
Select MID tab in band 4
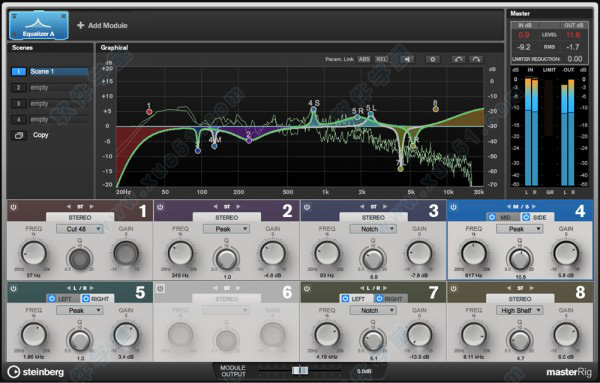tap(502, 217)
